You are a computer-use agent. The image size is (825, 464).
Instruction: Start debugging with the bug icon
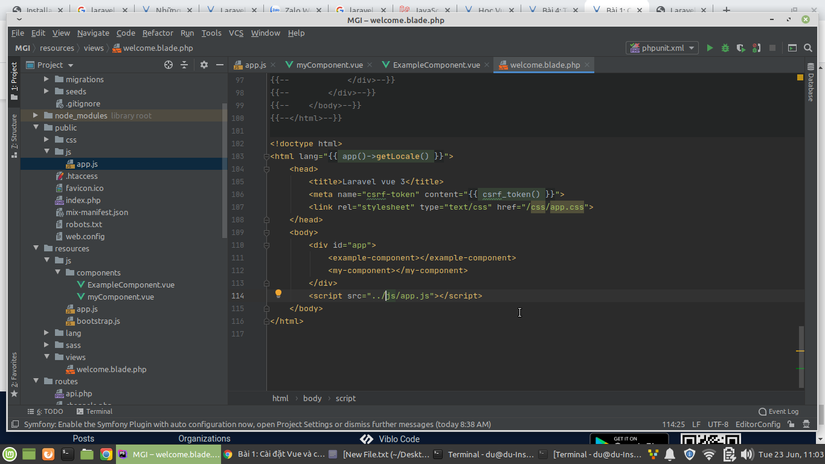click(725, 48)
